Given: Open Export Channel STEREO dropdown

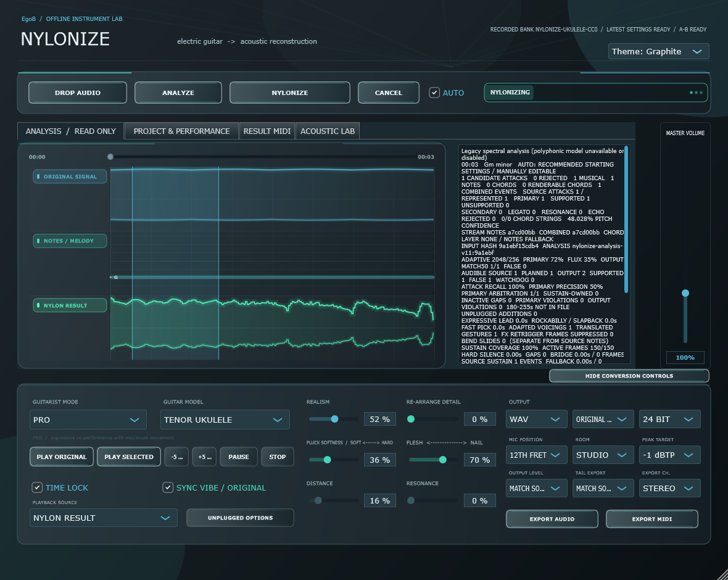Looking at the screenshot, I should point(669,488).
